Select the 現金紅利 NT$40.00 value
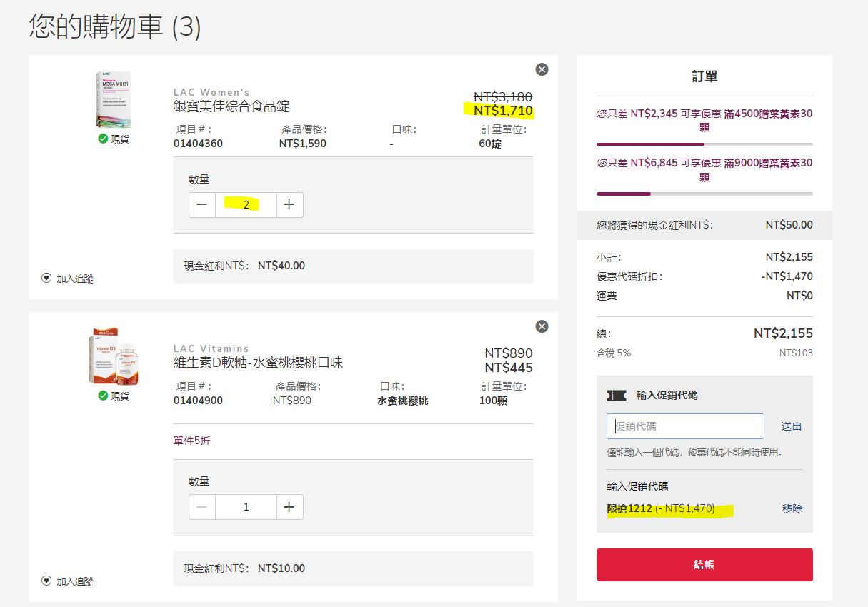 [x=281, y=266]
